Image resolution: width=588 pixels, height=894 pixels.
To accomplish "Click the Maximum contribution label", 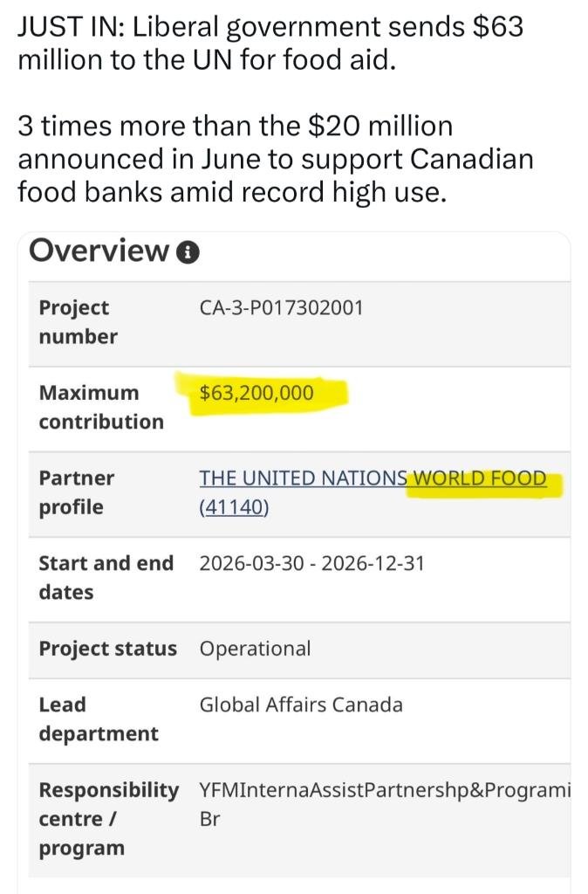I will pyautogui.click(x=101, y=407).
